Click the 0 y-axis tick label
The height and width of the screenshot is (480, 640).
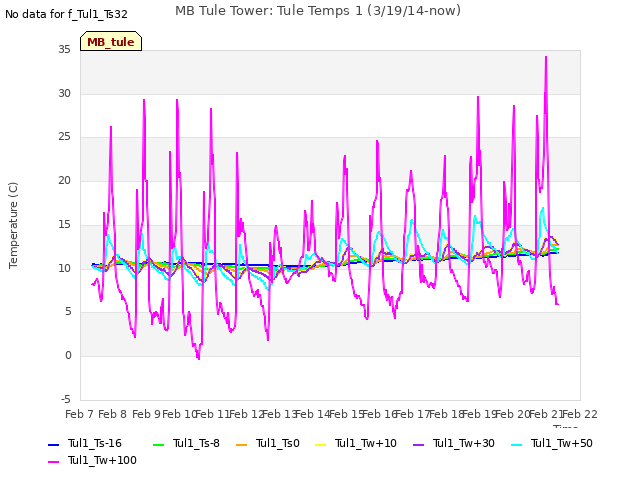click(x=68, y=356)
